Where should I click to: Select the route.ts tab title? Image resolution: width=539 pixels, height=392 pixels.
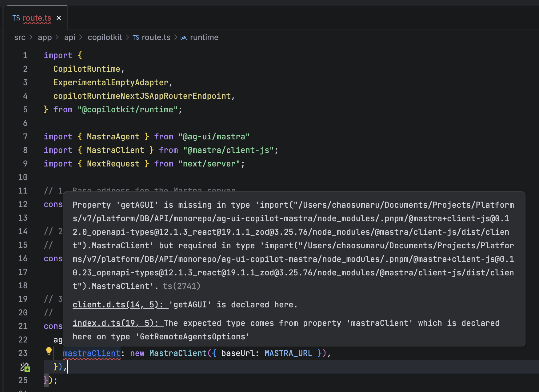click(37, 18)
